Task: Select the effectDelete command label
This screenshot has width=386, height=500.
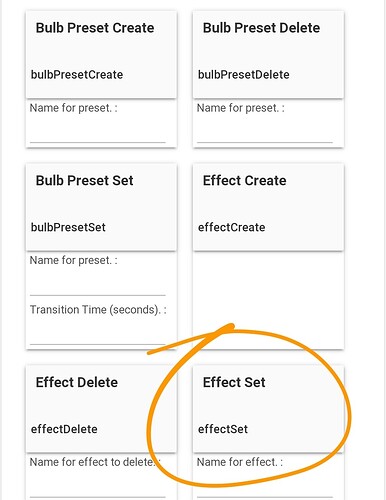Action: tap(64, 429)
